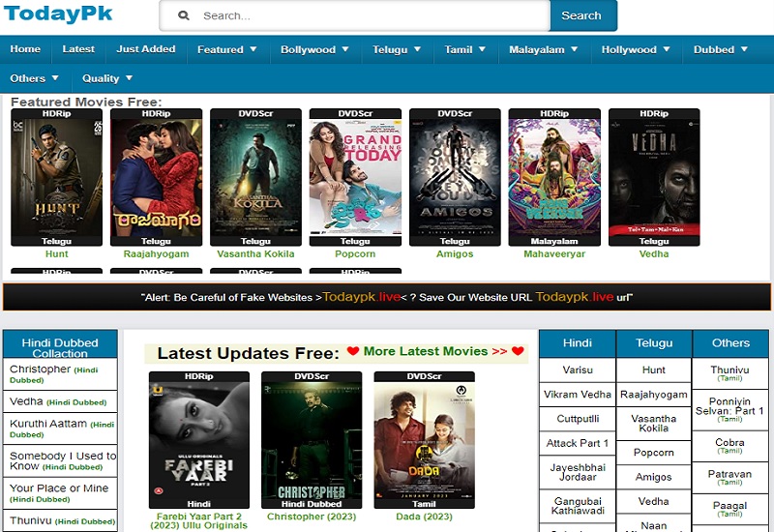
Task: Expand the Hollywood dropdown menu
Action: pos(636,49)
